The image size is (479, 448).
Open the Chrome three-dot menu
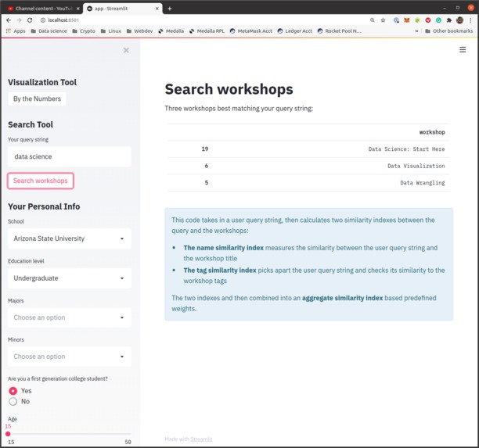(x=470, y=20)
